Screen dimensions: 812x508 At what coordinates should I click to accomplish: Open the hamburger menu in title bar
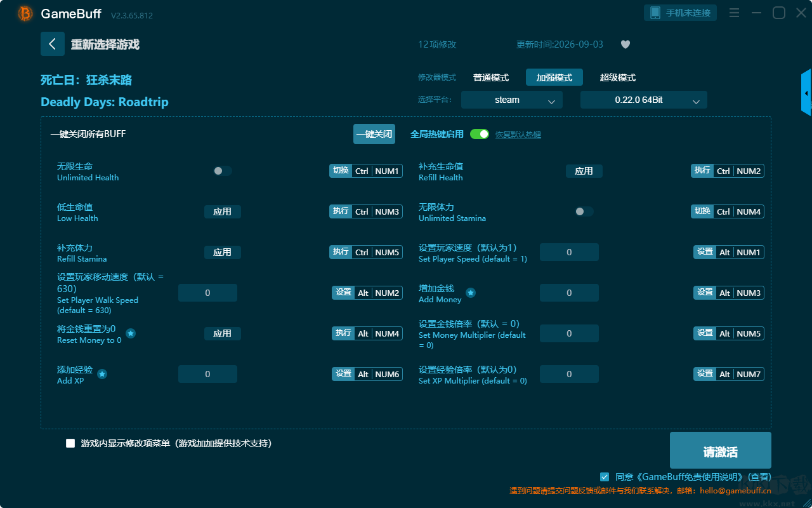point(734,13)
